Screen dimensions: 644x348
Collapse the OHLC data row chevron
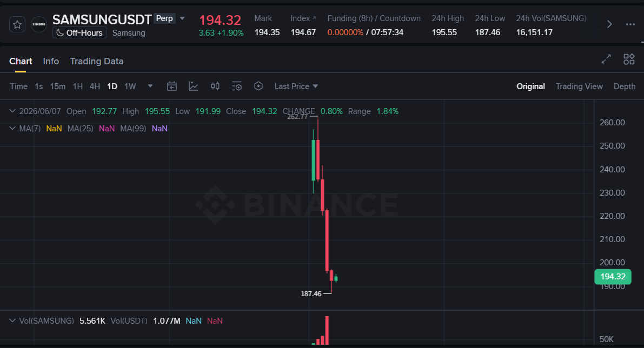coord(12,111)
